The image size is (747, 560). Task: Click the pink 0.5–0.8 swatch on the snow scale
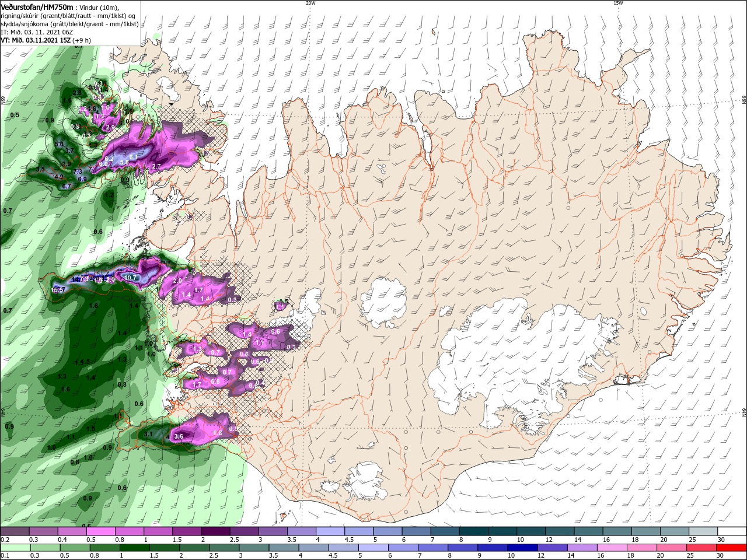tap(100, 531)
